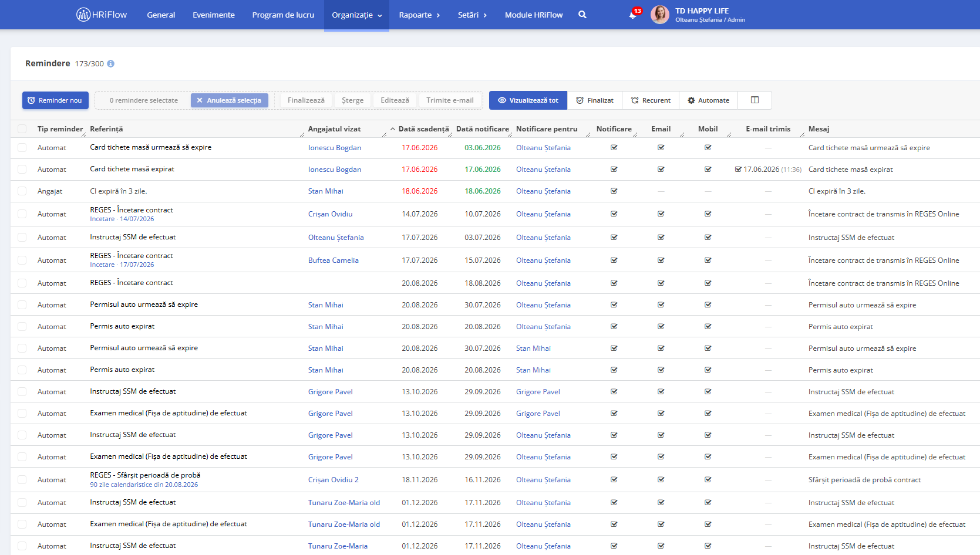Expand the Setări submenu
The width and height of the screenshot is (980, 555).
(472, 15)
